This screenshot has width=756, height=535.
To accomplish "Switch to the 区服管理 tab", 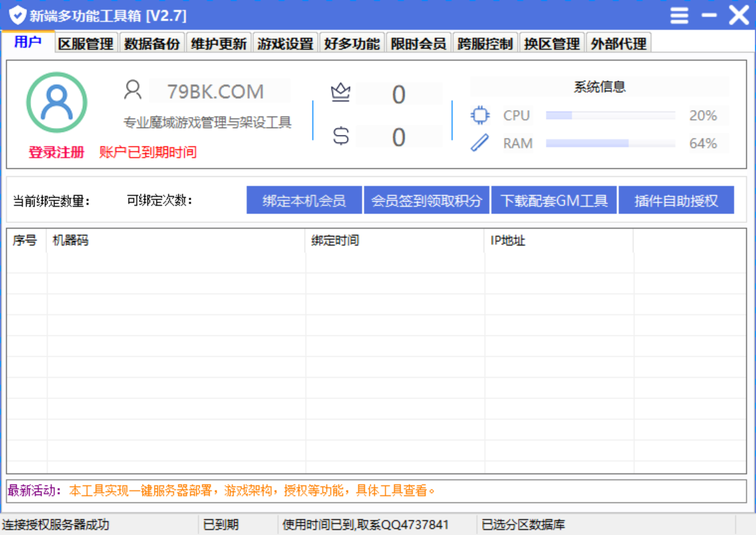I will click(x=86, y=44).
